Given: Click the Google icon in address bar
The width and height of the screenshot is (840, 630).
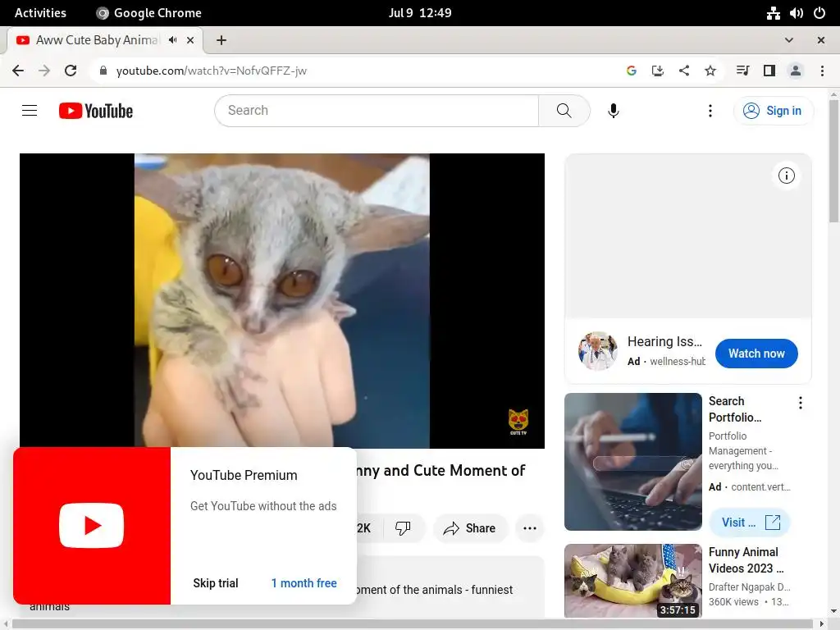Looking at the screenshot, I should (x=631, y=71).
